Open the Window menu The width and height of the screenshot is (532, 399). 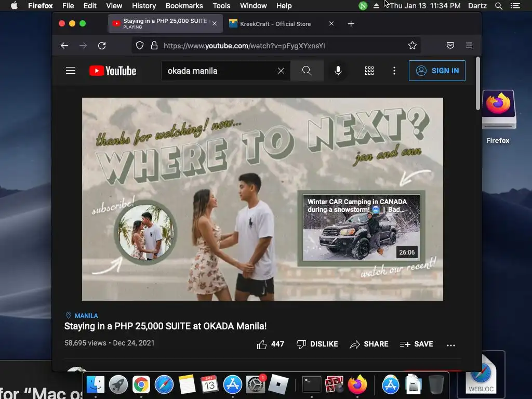[x=254, y=6]
